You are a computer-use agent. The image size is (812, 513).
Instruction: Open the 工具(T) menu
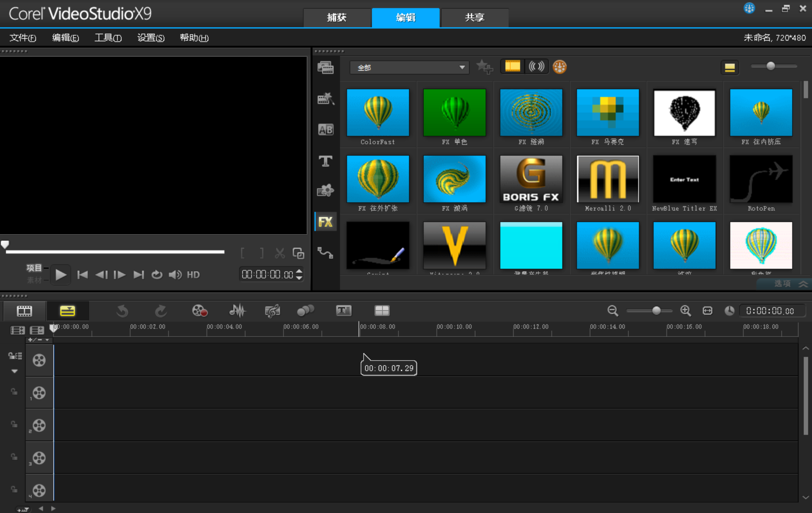coord(108,38)
